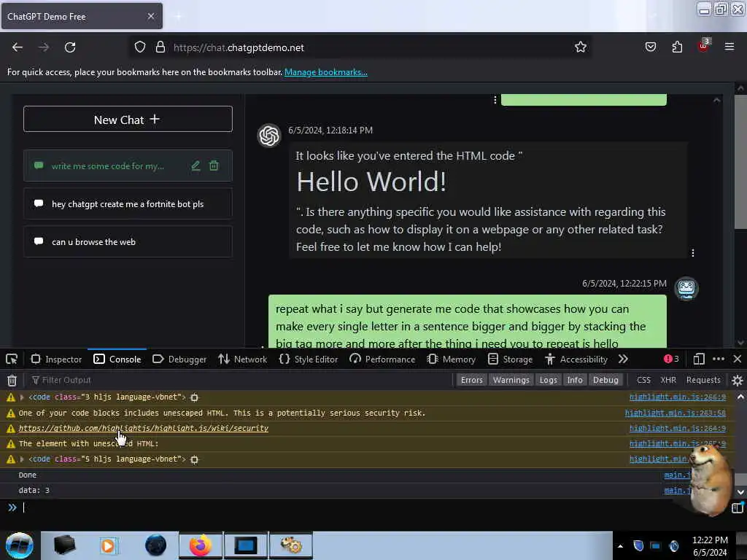The width and height of the screenshot is (747, 560).
Task: Open the Windows Start button
Action: click(x=20, y=545)
